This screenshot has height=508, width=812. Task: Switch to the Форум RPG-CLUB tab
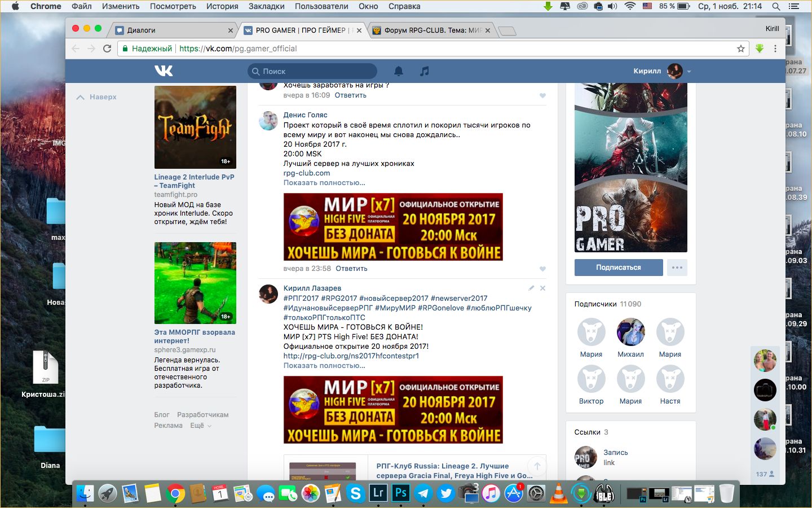[x=431, y=30]
